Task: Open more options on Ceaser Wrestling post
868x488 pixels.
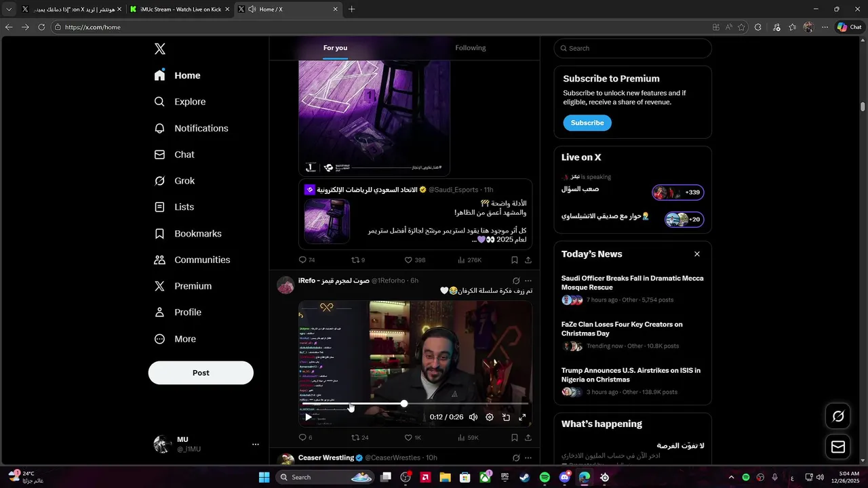Action: 528,458
